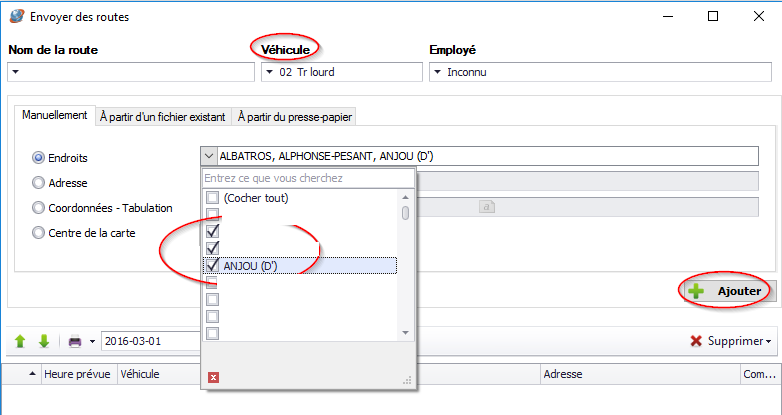
Task: Click the dropdown list scrollbar thumb
Action: click(405, 212)
